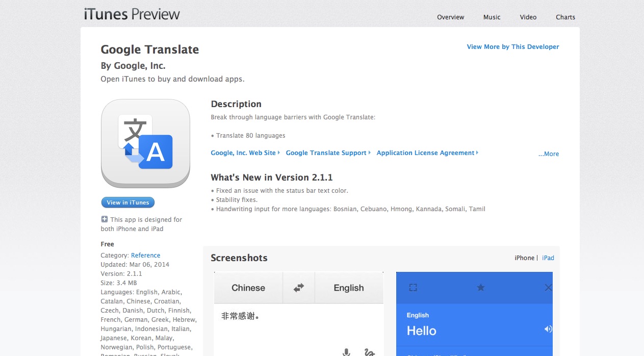
Task: Click the Free price label
Action: pyautogui.click(x=108, y=244)
